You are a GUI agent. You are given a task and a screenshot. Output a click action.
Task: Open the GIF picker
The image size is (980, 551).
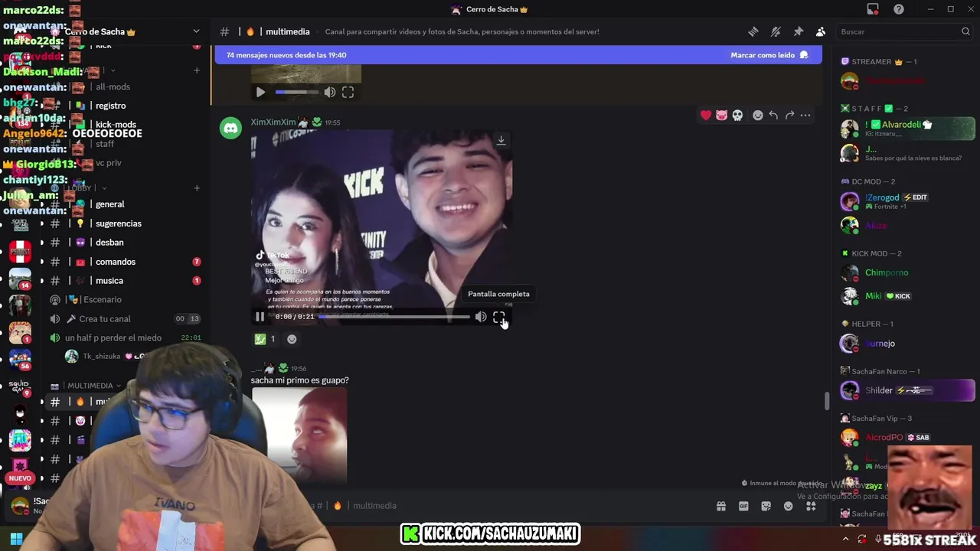(743, 506)
